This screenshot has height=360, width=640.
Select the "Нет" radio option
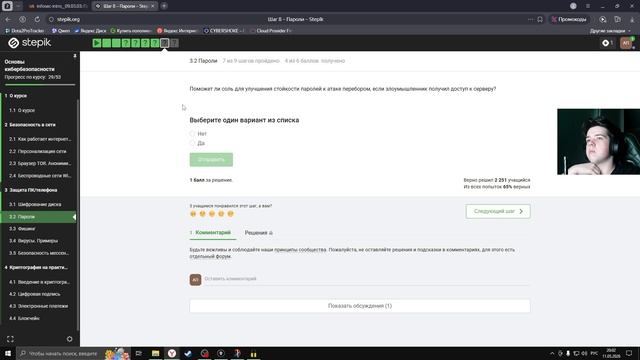(192, 134)
